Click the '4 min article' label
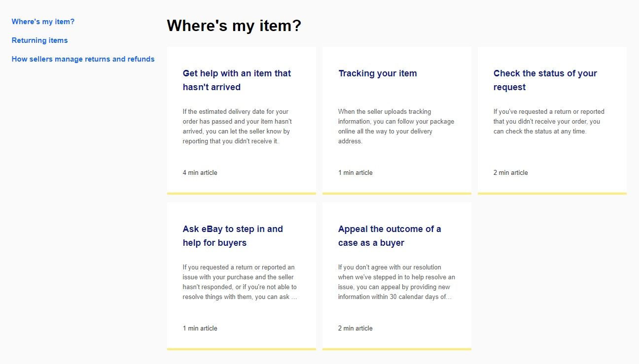Image resolution: width=639 pixels, height=364 pixels. pos(200,172)
